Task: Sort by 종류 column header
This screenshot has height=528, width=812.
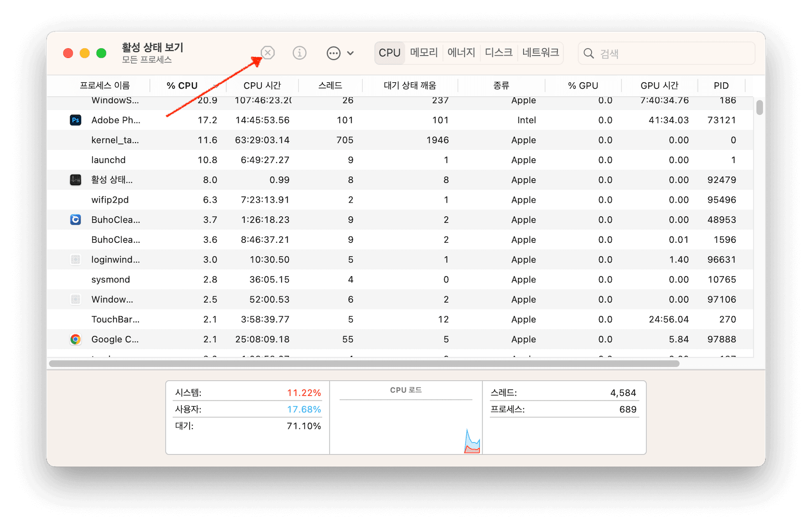Action: point(501,85)
